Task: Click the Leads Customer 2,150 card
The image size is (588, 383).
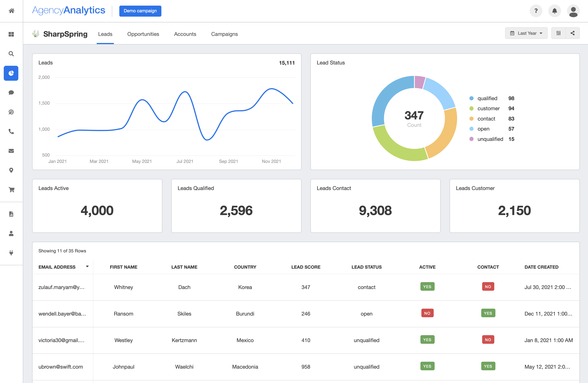Action: point(514,206)
